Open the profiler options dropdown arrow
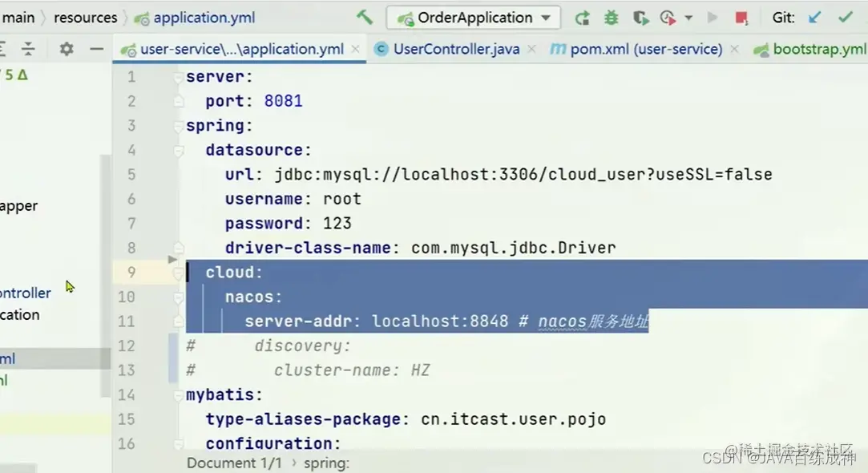Viewport: 868px width, 473px height. pos(688,18)
